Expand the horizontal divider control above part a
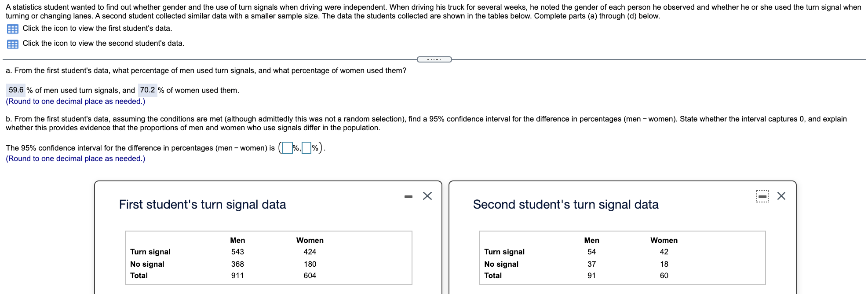The width and height of the screenshot is (868, 294). coord(434,59)
